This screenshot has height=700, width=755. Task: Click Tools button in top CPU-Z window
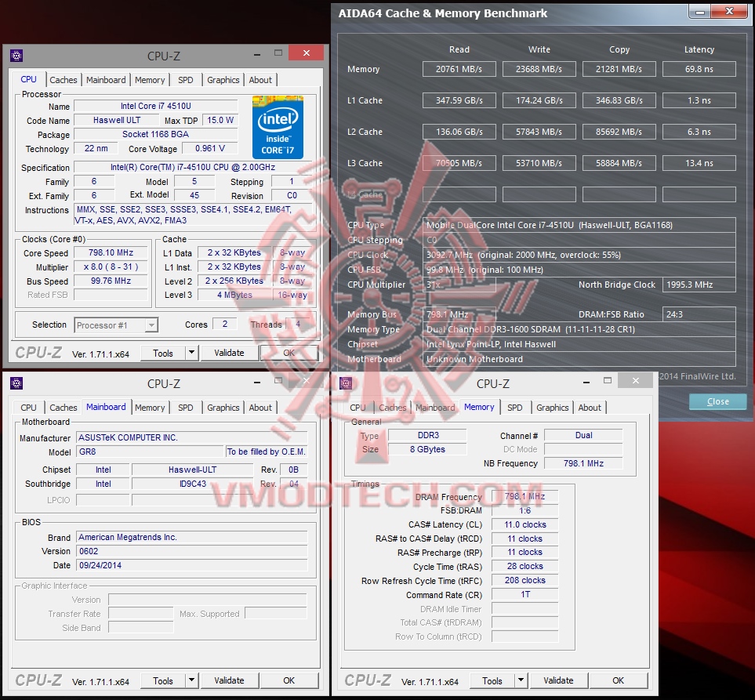click(x=163, y=353)
